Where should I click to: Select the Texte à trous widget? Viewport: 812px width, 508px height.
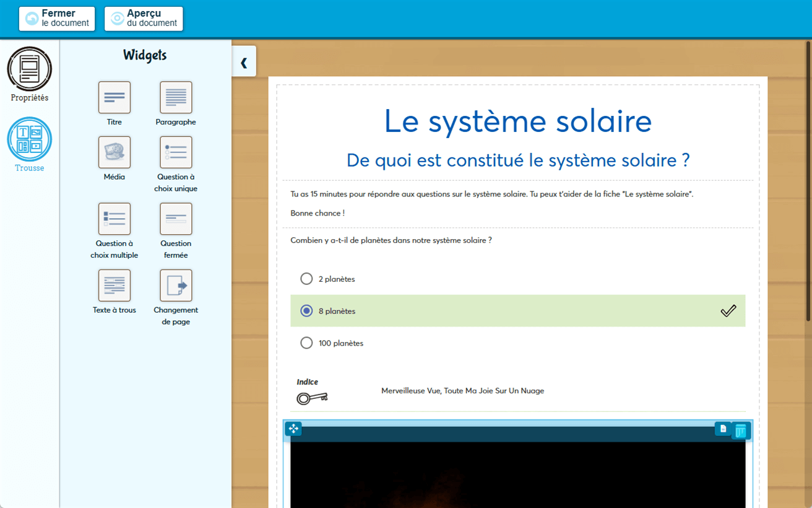pyautogui.click(x=114, y=286)
